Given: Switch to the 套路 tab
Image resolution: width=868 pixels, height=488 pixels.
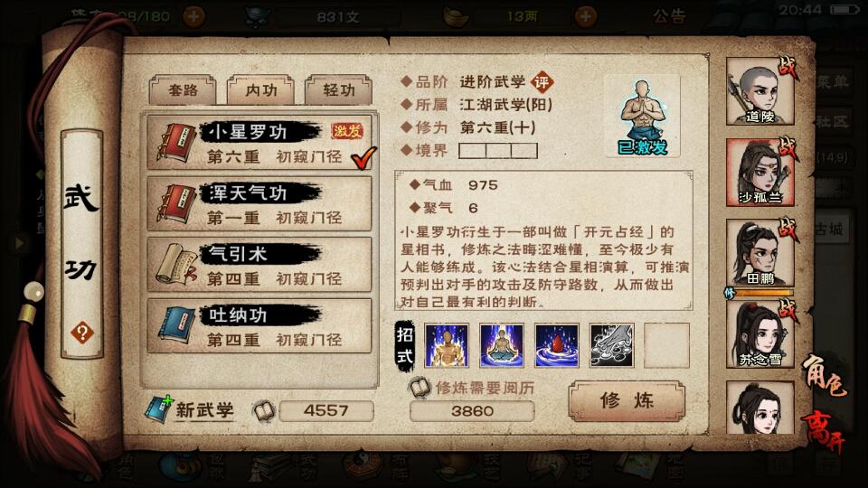Looking at the screenshot, I should click(x=183, y=89).
